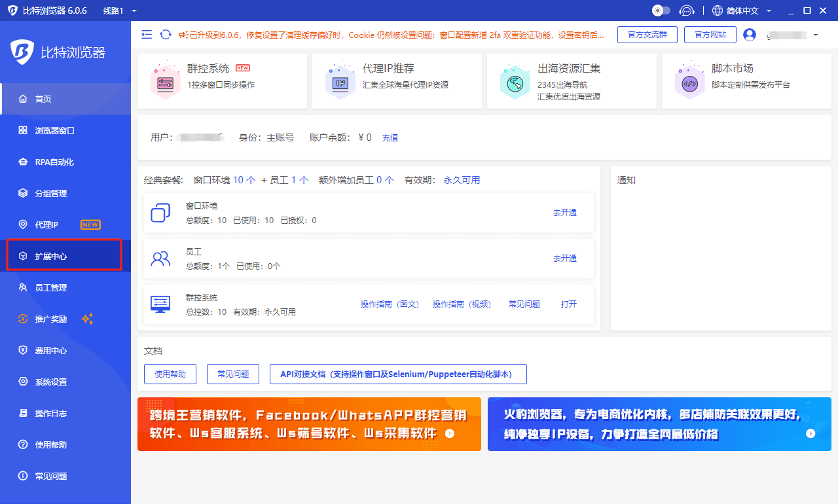Image resolution: width=838 pixels, height=504 pixels.
Task: Click the 使用帮助 document button
Action: (x=170, y=374)
